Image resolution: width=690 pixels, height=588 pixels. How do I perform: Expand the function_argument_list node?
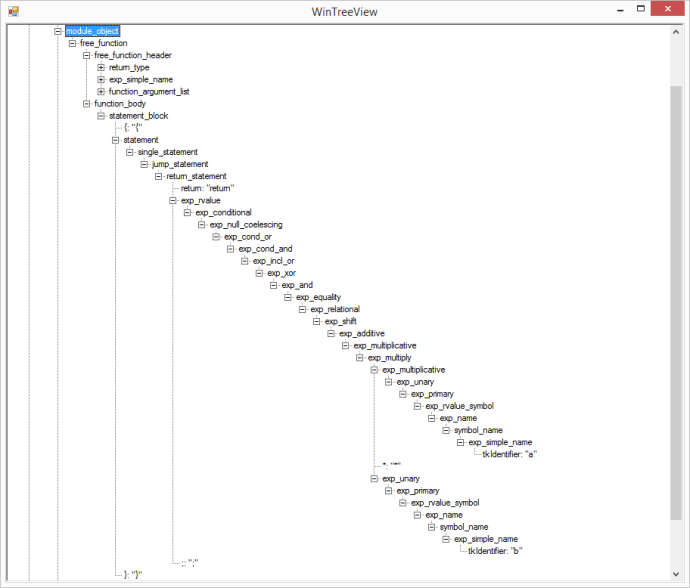pyautogui.click(x=101, y=91)
